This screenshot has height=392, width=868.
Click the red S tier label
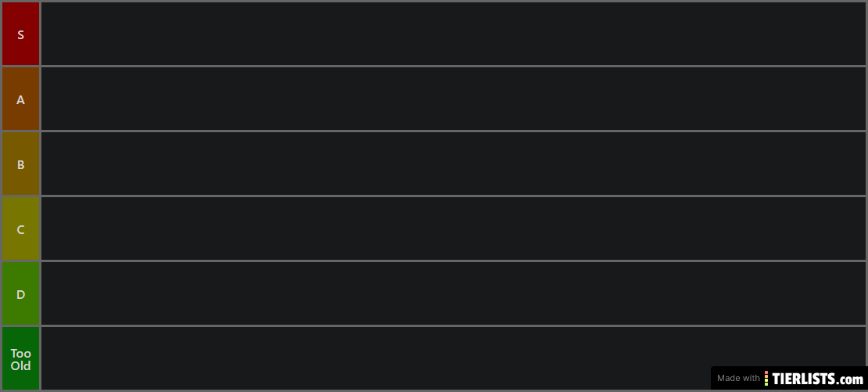[20, 34]
